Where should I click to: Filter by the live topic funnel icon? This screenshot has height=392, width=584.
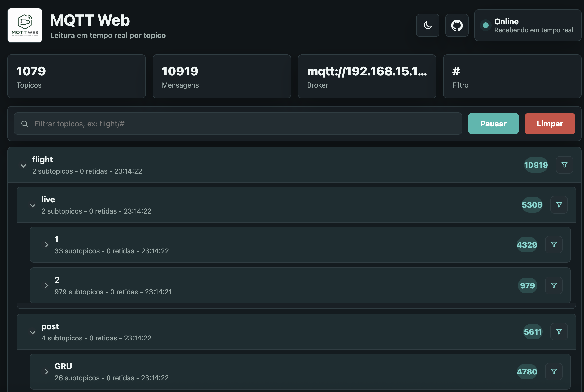pyautogui.click(x=559, y=205)
